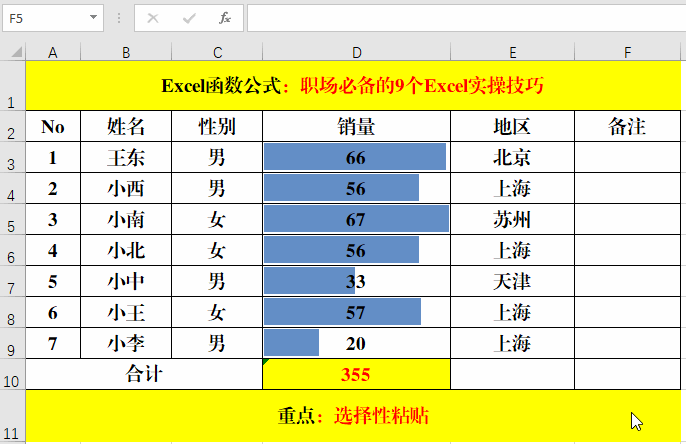Select column E header

click(512, 52)
